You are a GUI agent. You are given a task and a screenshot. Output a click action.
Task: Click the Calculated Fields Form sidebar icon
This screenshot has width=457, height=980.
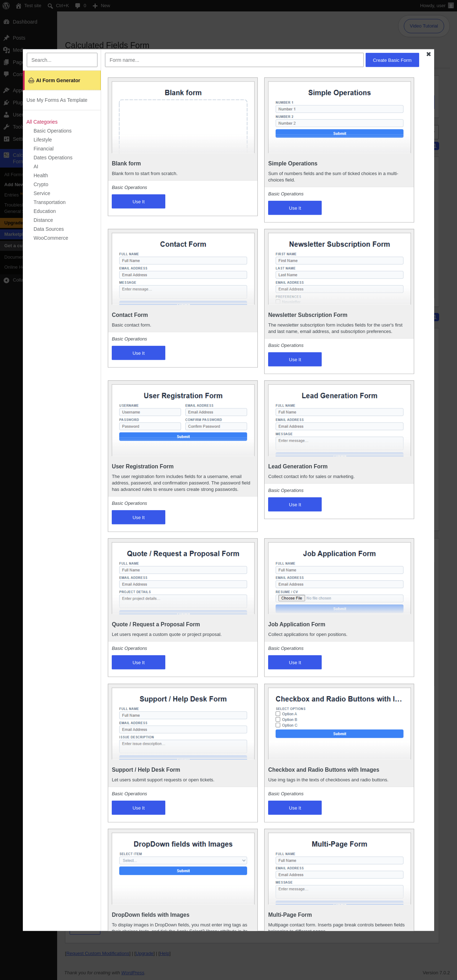(6, 155)
